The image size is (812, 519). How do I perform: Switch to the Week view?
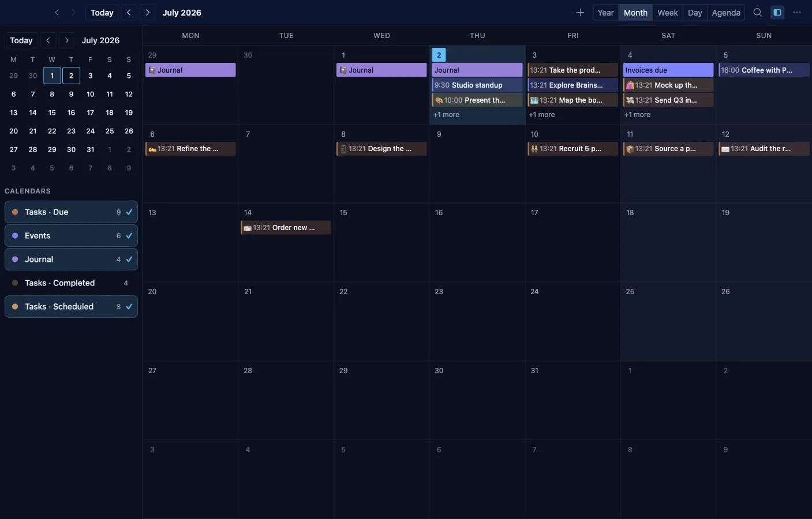pos(668,12)
